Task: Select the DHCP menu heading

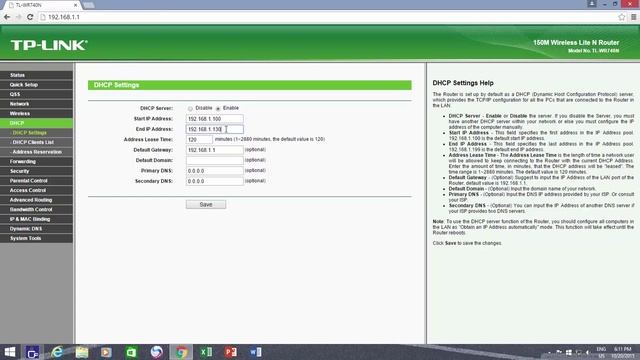Action: (x=37, y=123)
